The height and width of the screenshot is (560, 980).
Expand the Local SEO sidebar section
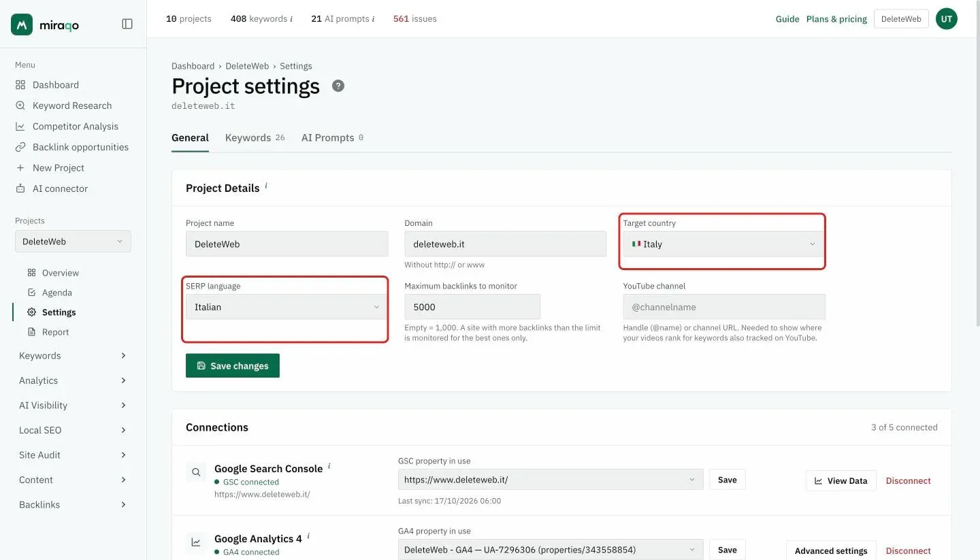[x=73, y=430]
